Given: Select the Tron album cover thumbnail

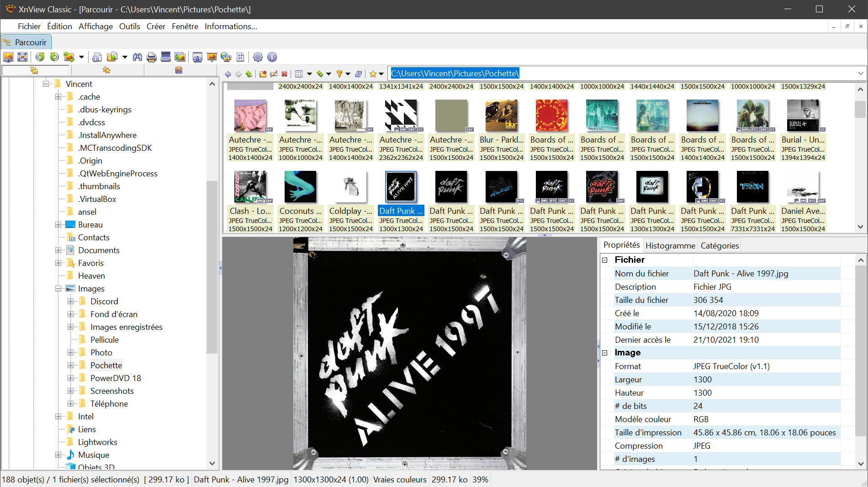Looking at the screenshot, I should 752,187.
